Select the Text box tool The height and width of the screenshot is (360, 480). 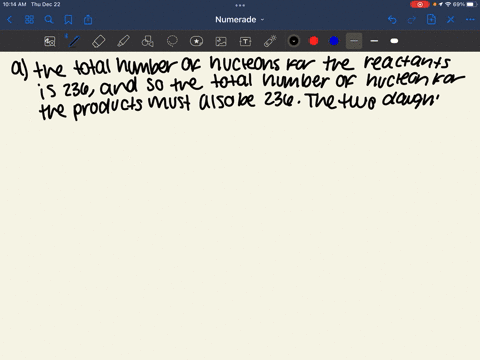click(x=245, y=41)
